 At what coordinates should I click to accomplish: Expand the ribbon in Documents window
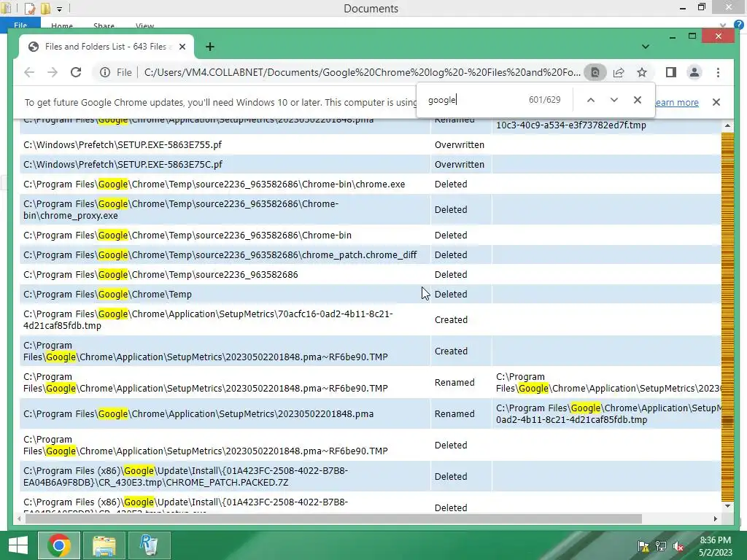point(723,26)
